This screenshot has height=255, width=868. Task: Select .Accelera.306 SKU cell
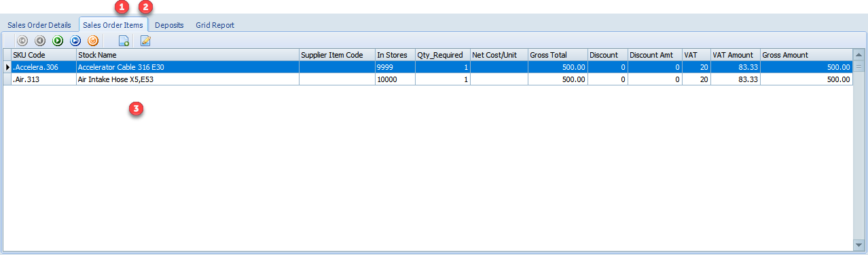[x=43, y=67]
